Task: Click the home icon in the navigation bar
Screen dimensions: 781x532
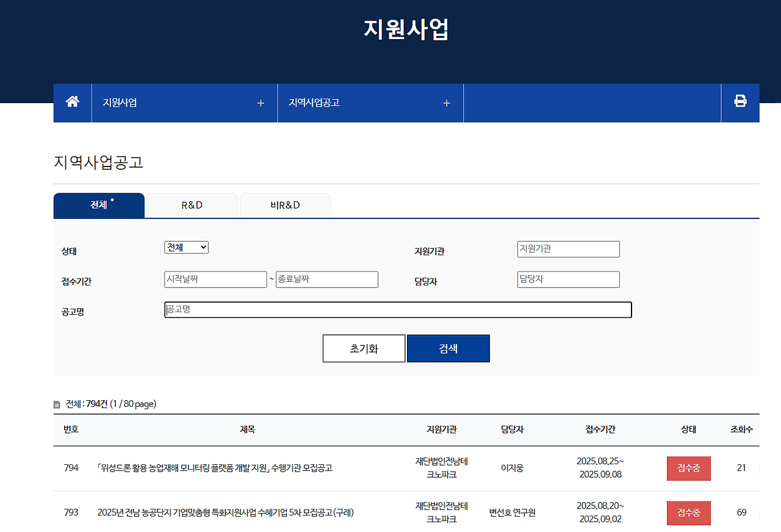Action: pyautogui.click(x=72, y=102)
